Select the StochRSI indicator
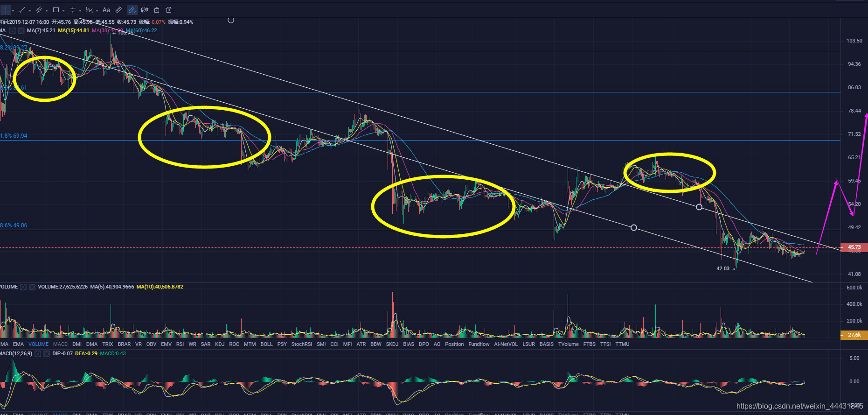Image resolution: width=868 pixels, height=415 pixels. (x=301, y=344)
